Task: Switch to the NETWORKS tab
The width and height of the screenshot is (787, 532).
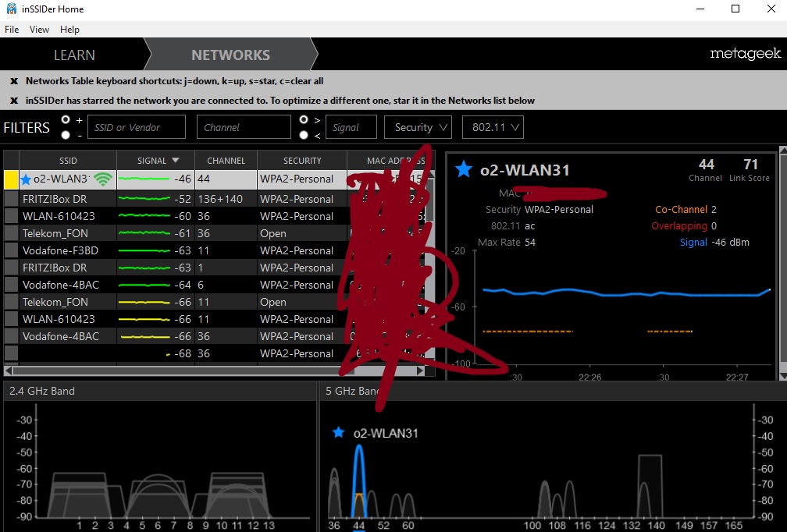Action: [231, 55]
